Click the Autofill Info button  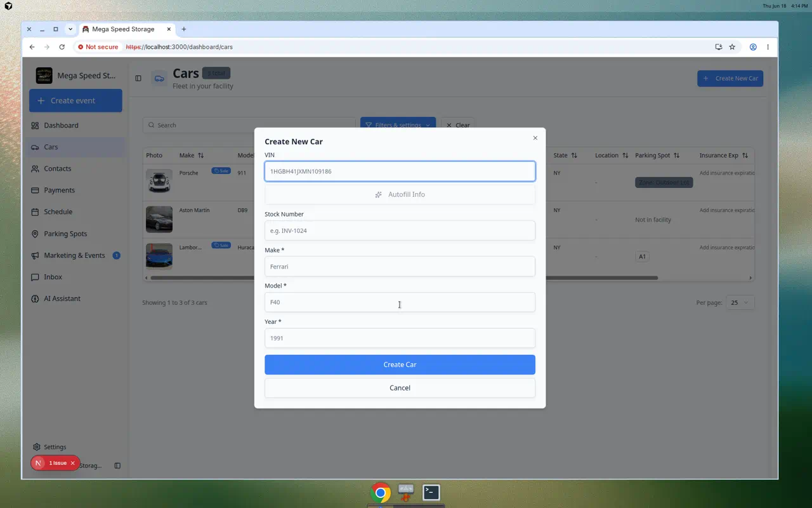[400, 194]
